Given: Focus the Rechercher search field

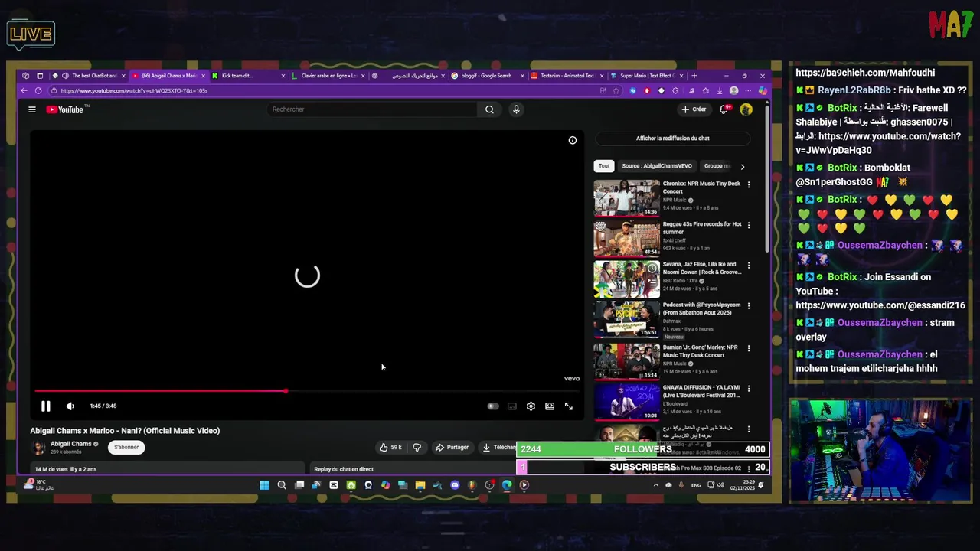Looking at the screenshot, I should 373,109.
